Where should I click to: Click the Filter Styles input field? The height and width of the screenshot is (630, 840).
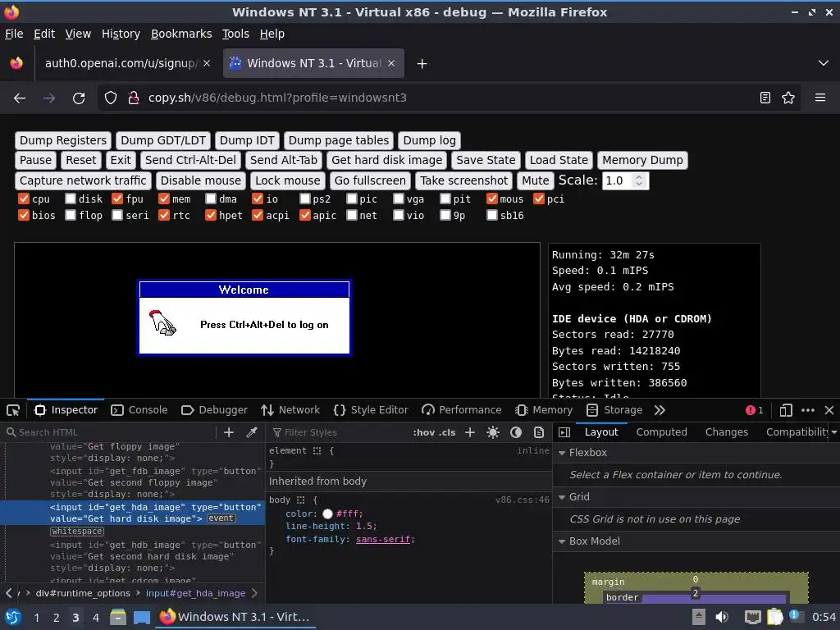(337, 432)
